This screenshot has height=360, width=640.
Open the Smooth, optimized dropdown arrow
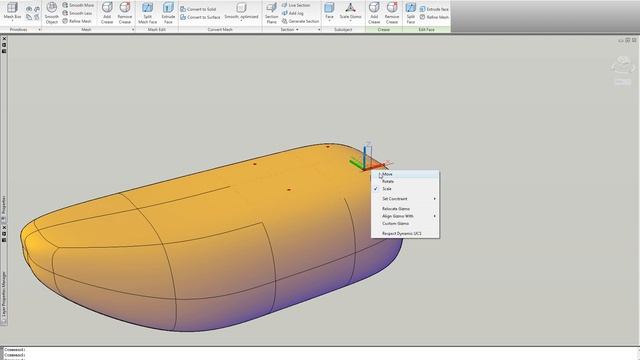pos(242,20)
